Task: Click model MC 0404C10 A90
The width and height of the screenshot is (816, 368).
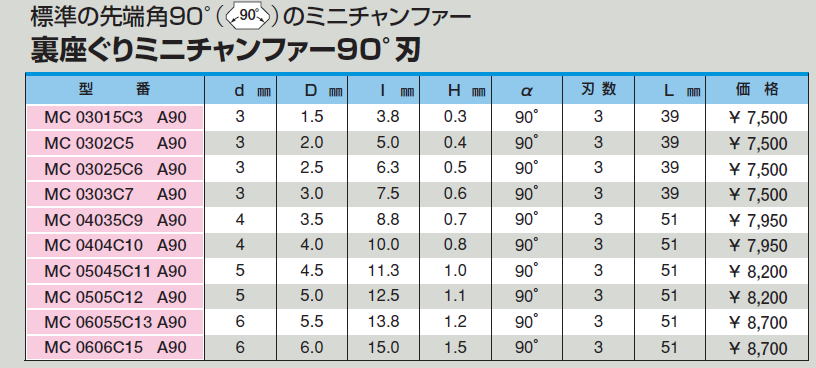Action: coord(114,245)
